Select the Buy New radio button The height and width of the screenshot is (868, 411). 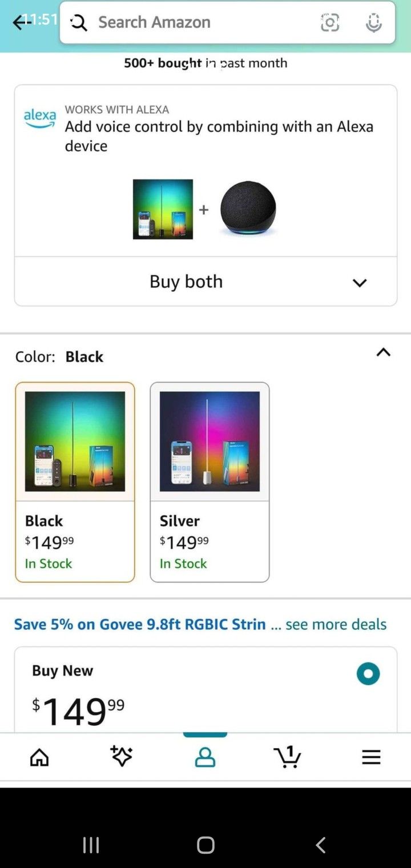[368, 673]
